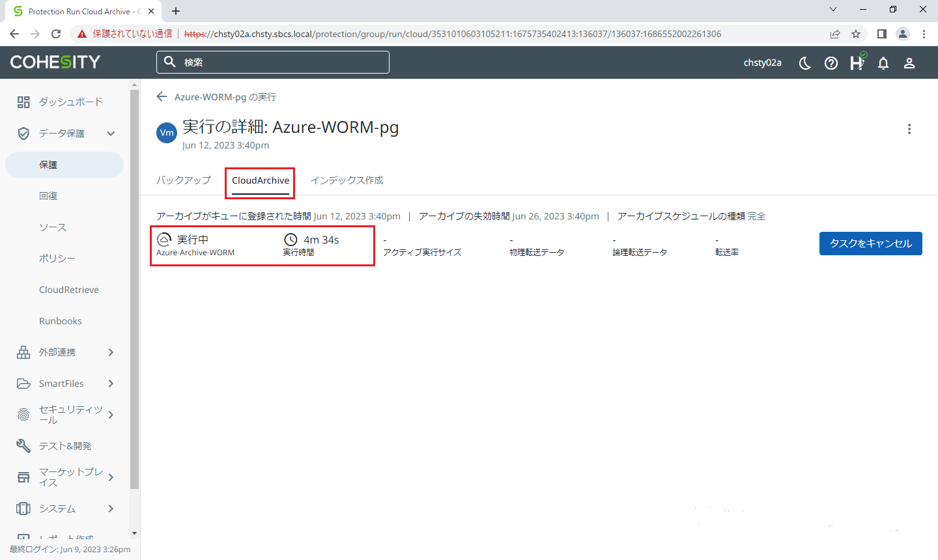The height and width of the screenshot is (560, 938).
Task: Click the Azure-WORM-pg の実行 breadcrumb link
Action: point(225,97)
